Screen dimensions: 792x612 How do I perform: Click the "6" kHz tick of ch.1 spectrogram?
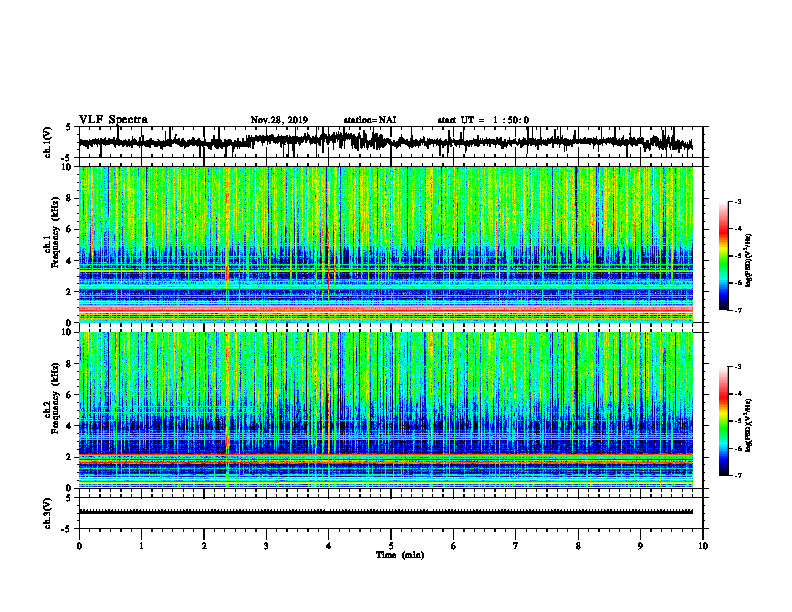[x=70, y=230]
